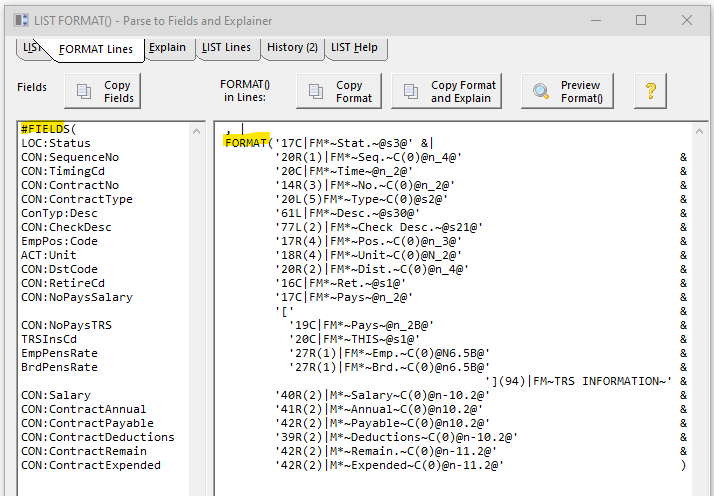Select the TRSInsCd field line
714x496 pixels.
tap(49, 339)
